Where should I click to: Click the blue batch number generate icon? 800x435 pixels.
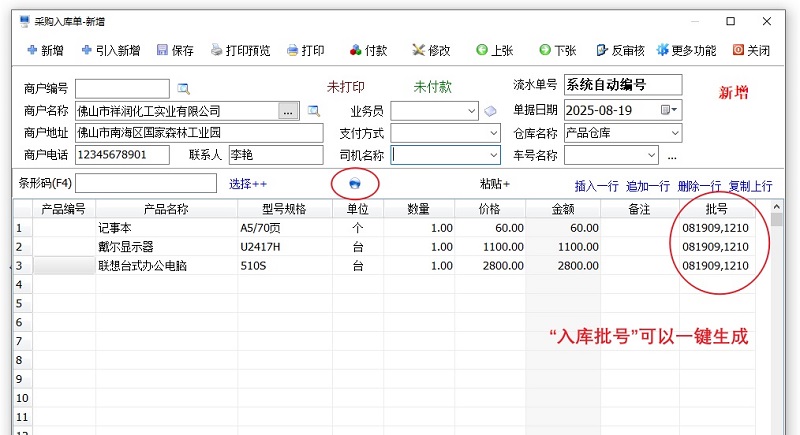pyautogui.click(x=354, y=184)
